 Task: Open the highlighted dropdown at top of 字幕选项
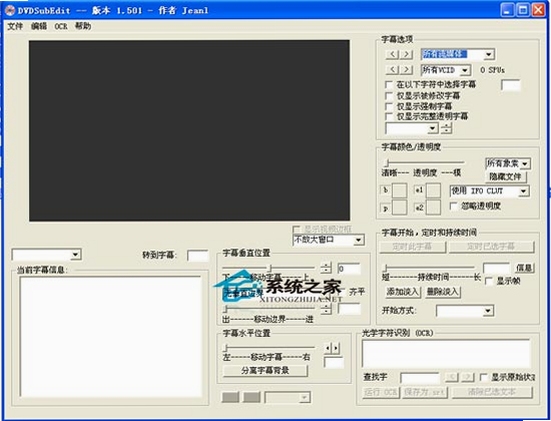pos(458,54)
